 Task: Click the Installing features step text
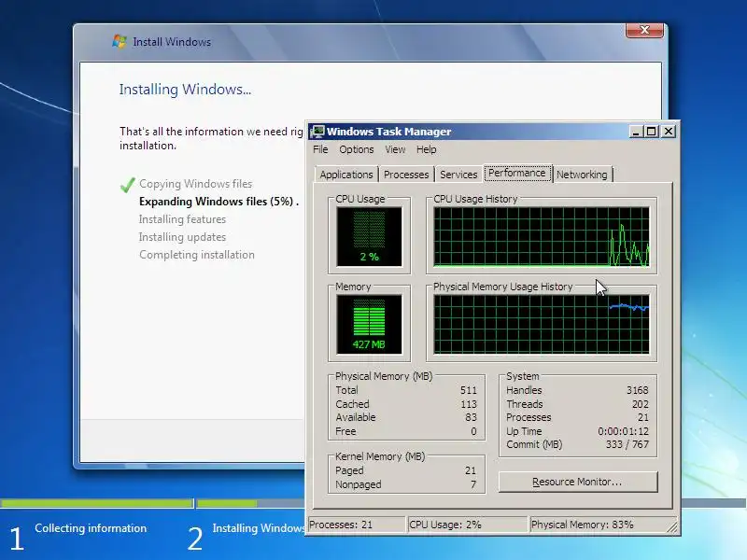(182, 219)
